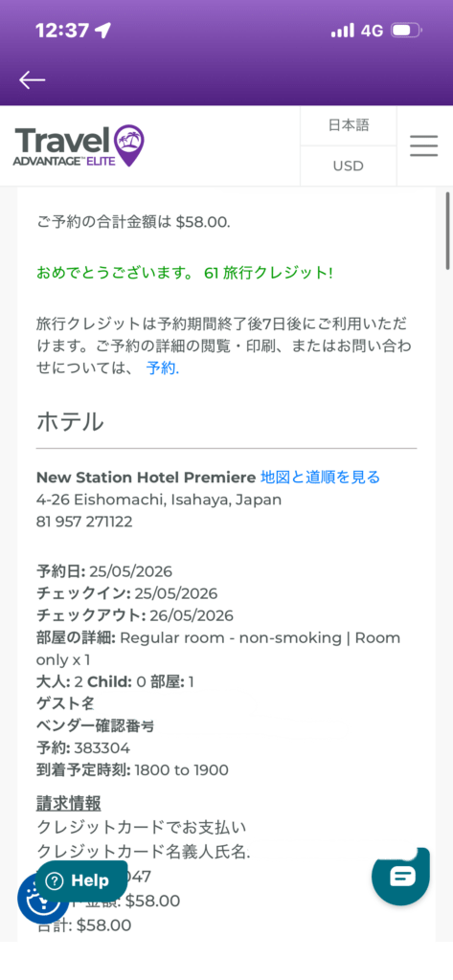Click the page scrollbar thumb

pyautogui.click(x=447, y=231)
